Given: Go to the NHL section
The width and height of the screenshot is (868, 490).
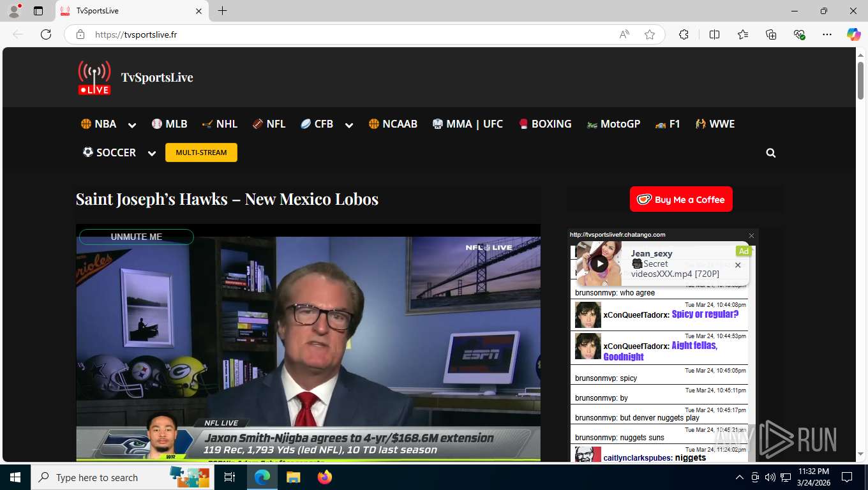Looking at the screenshot, I should pos(220,124).
